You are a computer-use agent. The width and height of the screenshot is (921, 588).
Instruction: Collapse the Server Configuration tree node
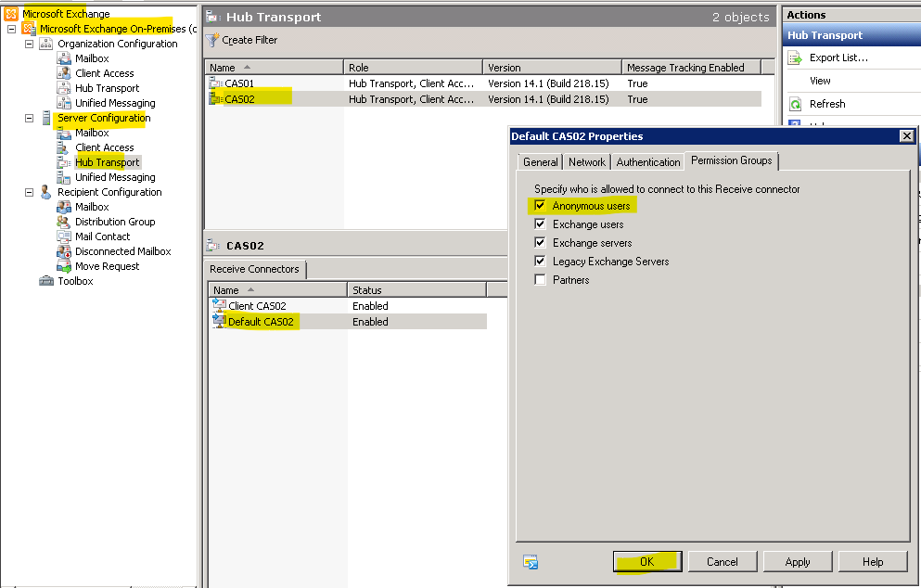point(29,118)
